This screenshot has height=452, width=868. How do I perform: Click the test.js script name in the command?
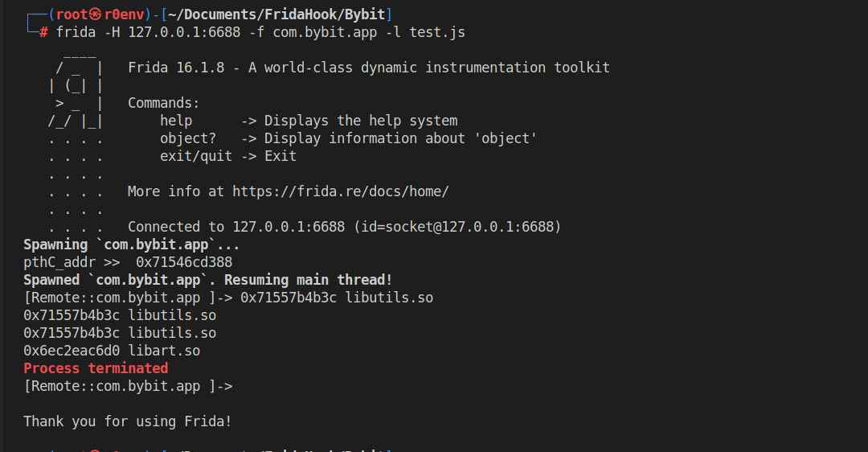point(437,32)
